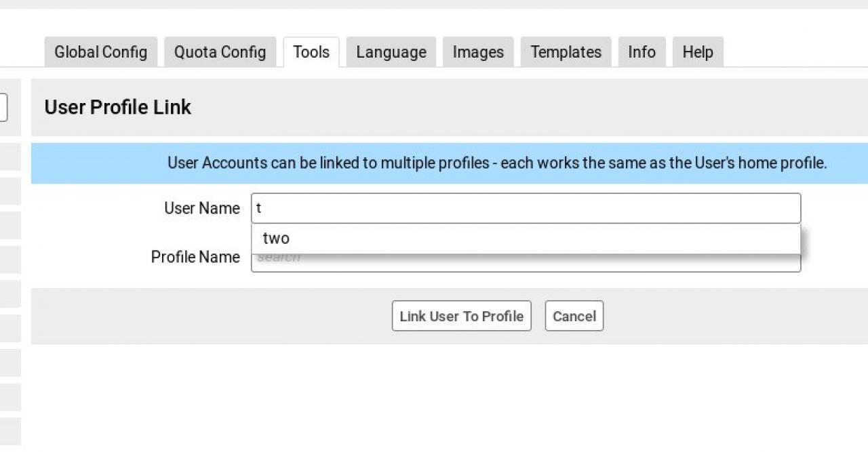868x452 pixels.
Task: Show the Info tab
Action: 642,52
